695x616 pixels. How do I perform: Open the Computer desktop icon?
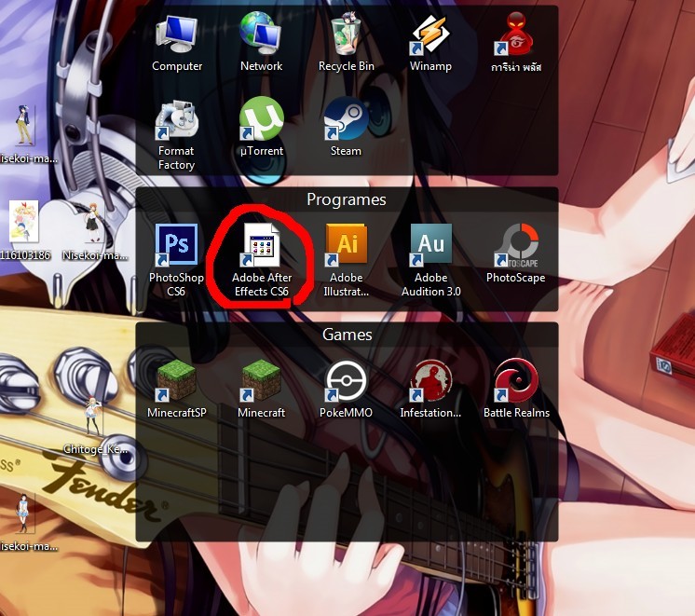[177, 44]
